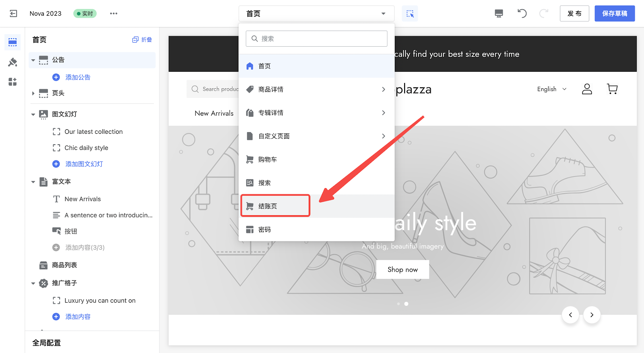Click the exit editor icon

(13, 14)
